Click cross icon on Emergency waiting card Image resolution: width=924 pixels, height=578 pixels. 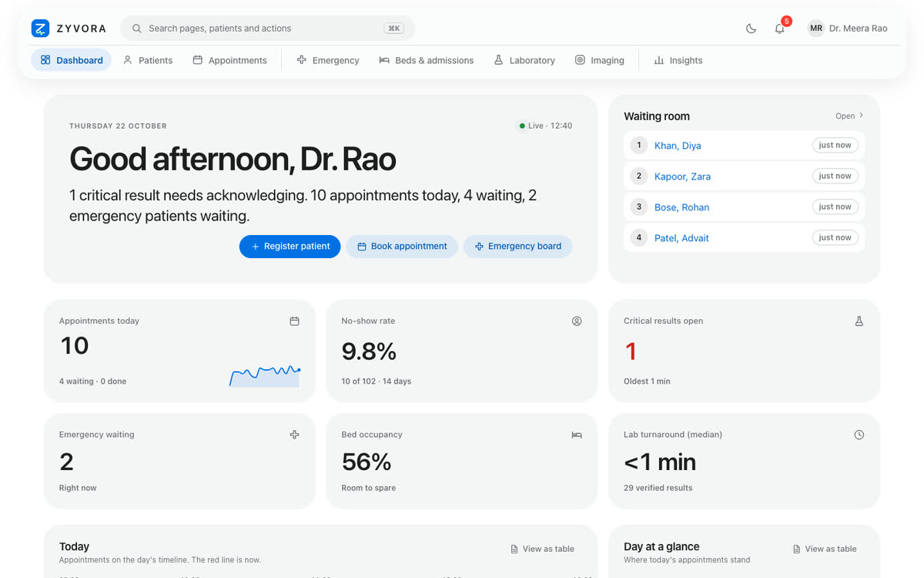[294, 435]
